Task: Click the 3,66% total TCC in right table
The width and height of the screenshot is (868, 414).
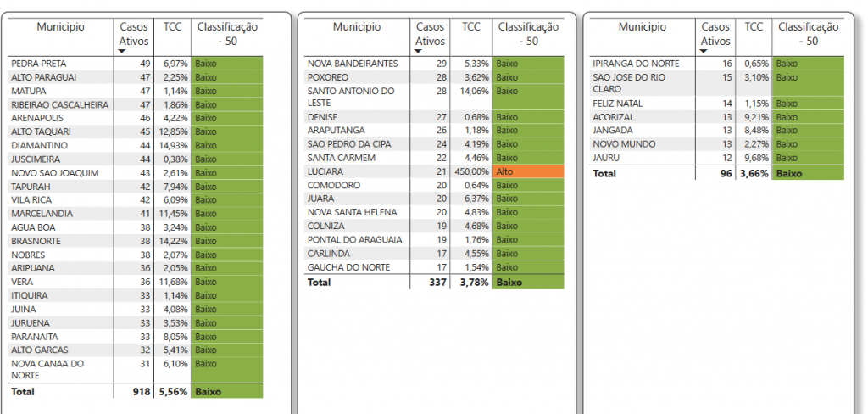Action: tap(751, 173)
